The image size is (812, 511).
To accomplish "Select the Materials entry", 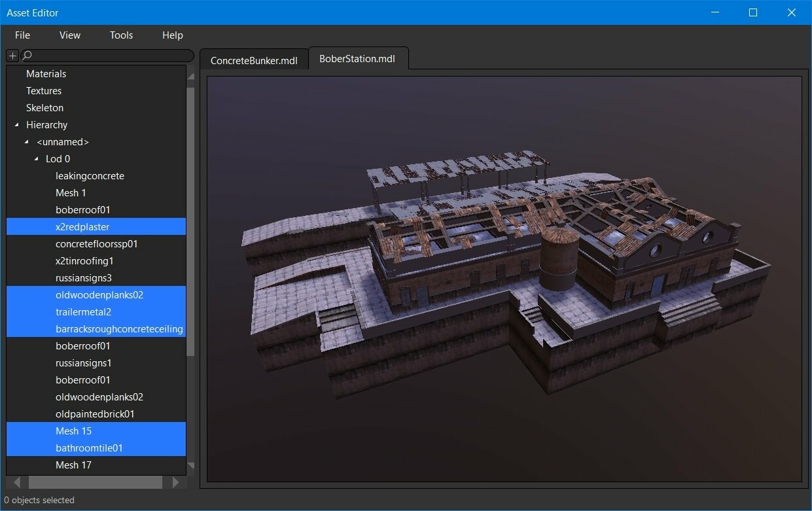I will click(x=46, y=73).
